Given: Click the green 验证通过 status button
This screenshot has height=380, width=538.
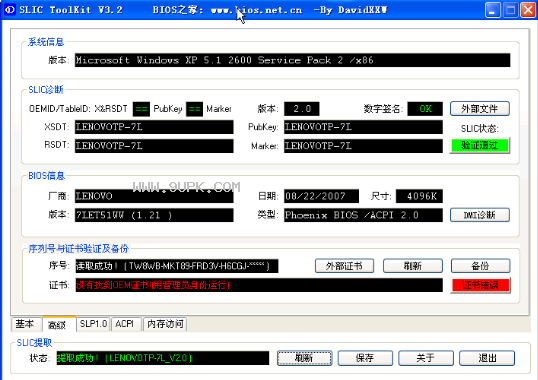Looking at the screenshot, I should pos(479,145).
